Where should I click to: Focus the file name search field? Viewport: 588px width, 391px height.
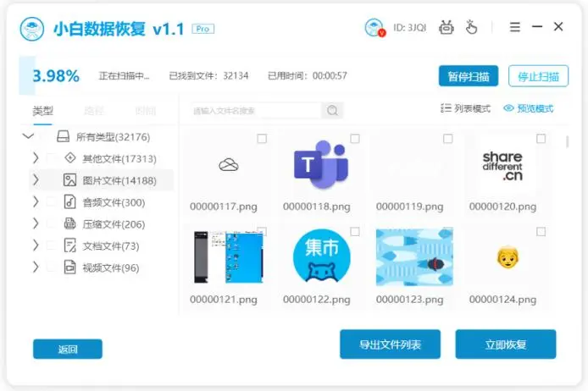pyautogui.click(x=257, y=111)
